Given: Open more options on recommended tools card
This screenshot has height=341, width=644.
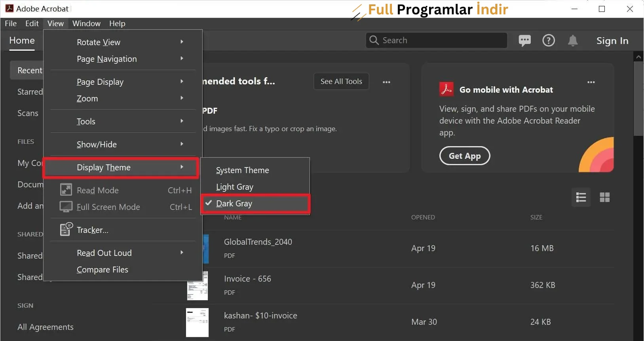Looking at the screenshot, I should 386,82.
